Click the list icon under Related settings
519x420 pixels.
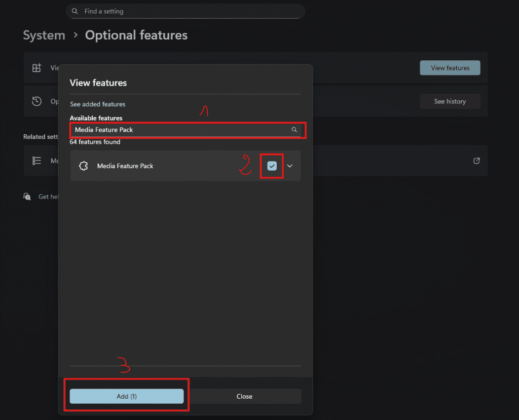36,161
